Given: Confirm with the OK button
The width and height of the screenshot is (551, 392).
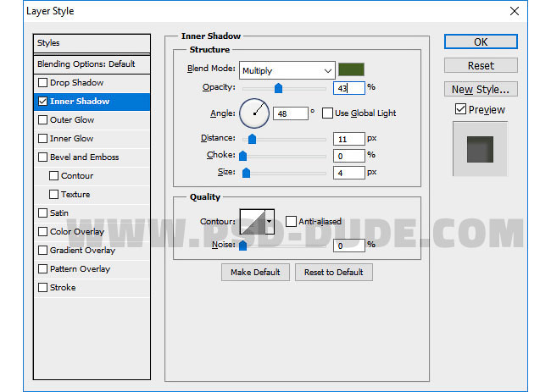Looking at the screenshot, I should 481,41.
